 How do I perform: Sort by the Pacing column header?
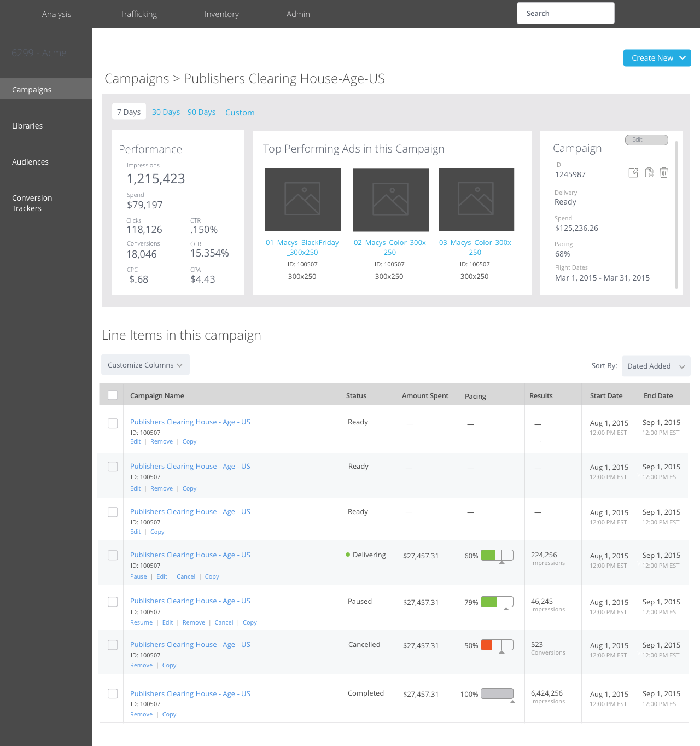pos(475,396)
